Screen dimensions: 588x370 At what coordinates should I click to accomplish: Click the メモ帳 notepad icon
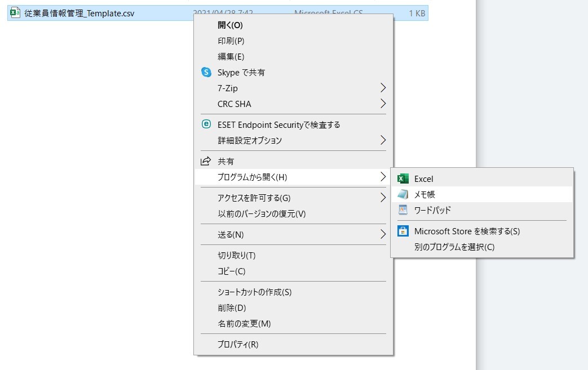pyautogui.click(x=403, y=194)
